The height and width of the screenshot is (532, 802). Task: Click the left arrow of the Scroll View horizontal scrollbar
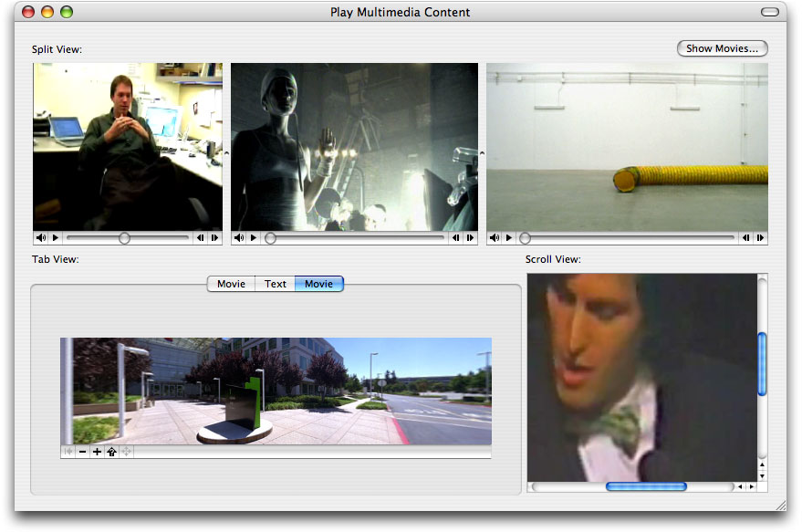[741, 486]
